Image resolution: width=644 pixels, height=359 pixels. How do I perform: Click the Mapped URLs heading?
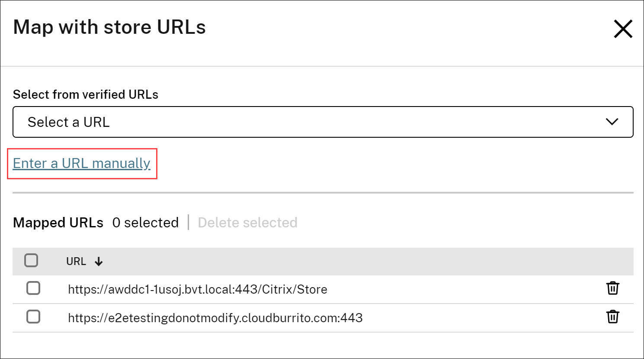[58, 223]
